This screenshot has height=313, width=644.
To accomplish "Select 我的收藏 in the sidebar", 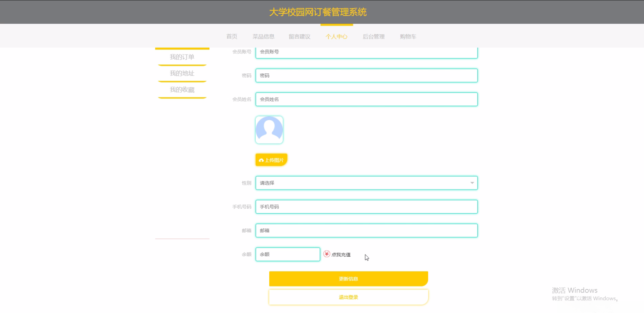I will [x=182, y=89].
